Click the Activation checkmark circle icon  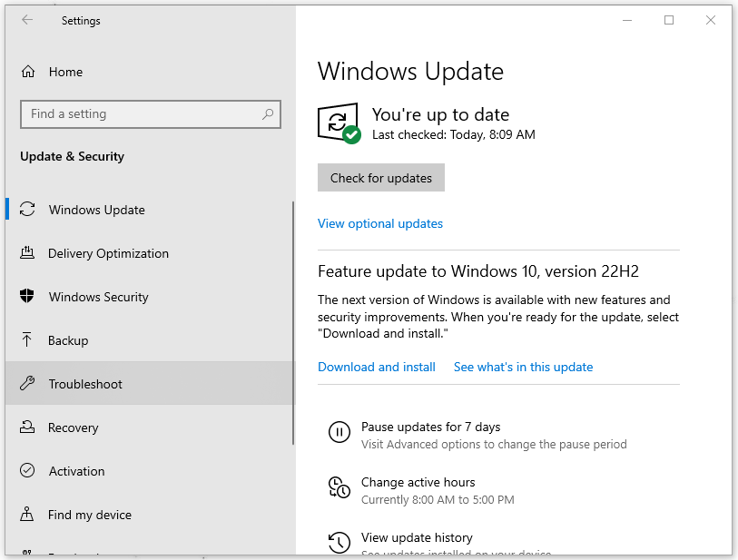27,471
